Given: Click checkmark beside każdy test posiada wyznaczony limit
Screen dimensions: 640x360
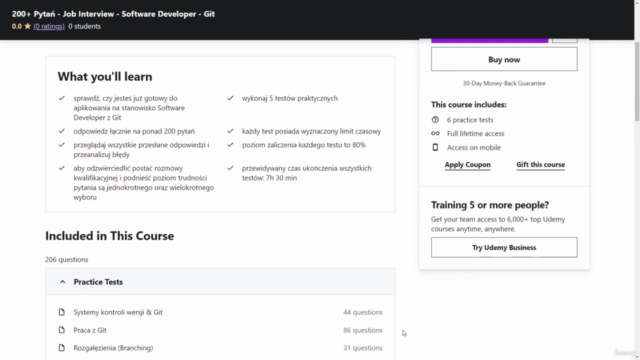Looking at the screenshot, I should point(230,131).
